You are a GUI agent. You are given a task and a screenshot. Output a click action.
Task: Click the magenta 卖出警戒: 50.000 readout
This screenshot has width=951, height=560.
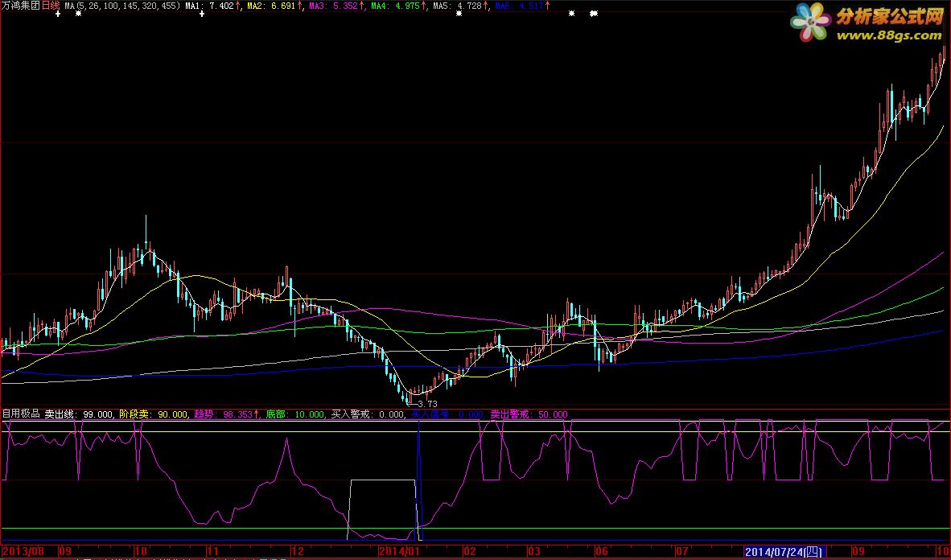[529, 414]
